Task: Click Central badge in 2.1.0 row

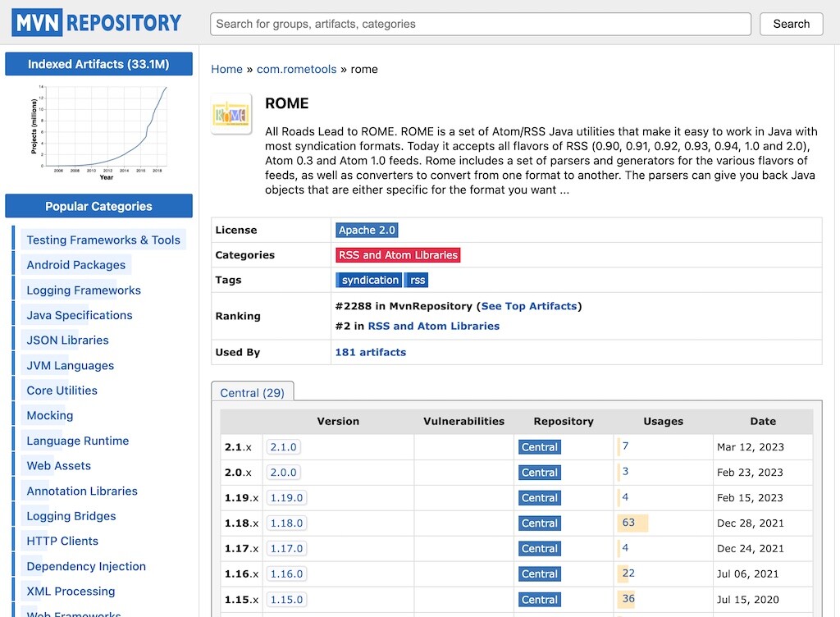Action: [x=540, y=447]
